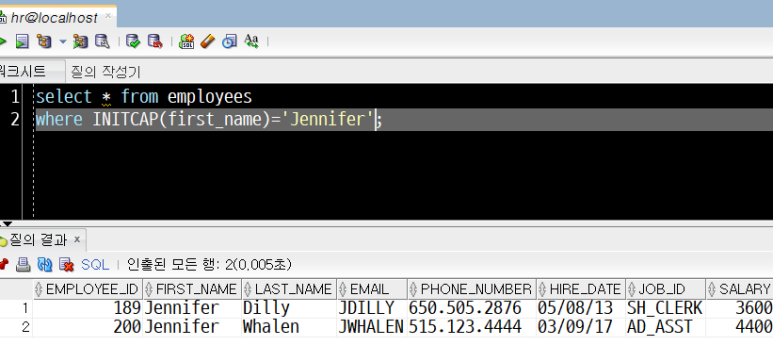Sort by the JOB_ID column header

tap(666, 289)
